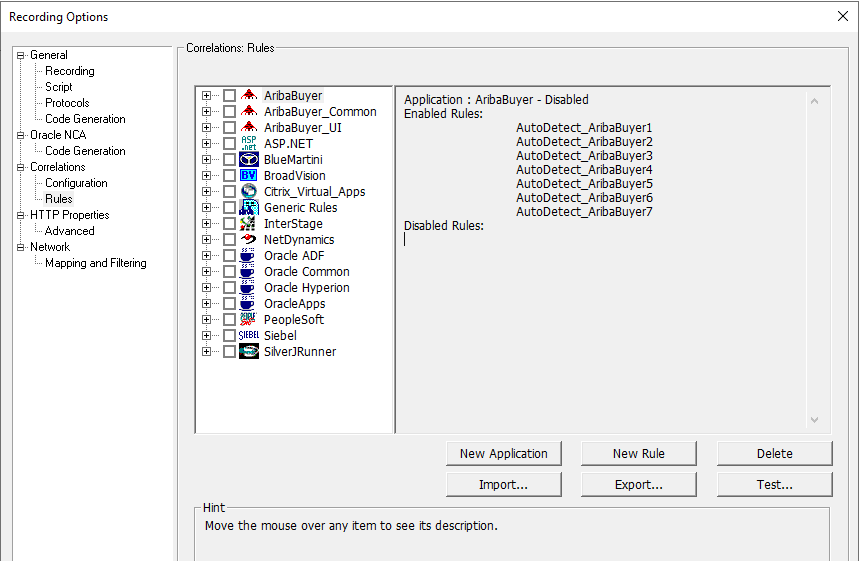Click the Citrix_Virtual_Apps icon

(249, 192)
